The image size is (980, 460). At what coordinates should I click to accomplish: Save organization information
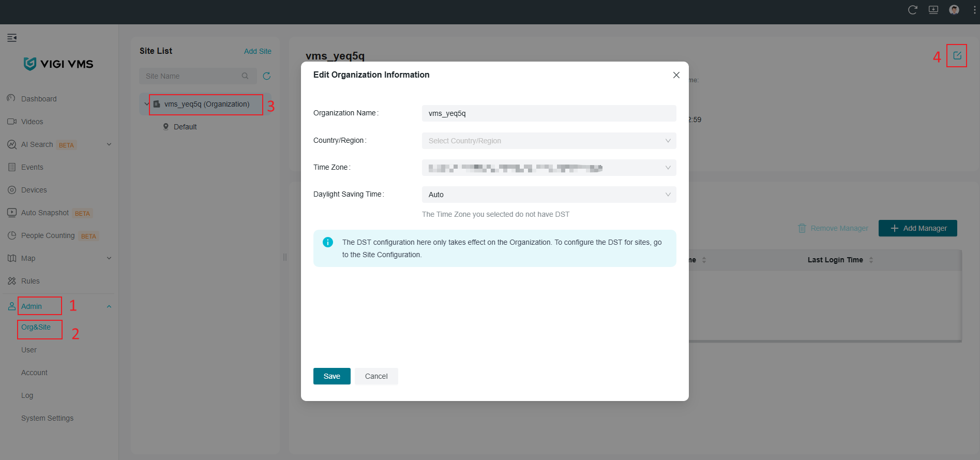(332, 376)
